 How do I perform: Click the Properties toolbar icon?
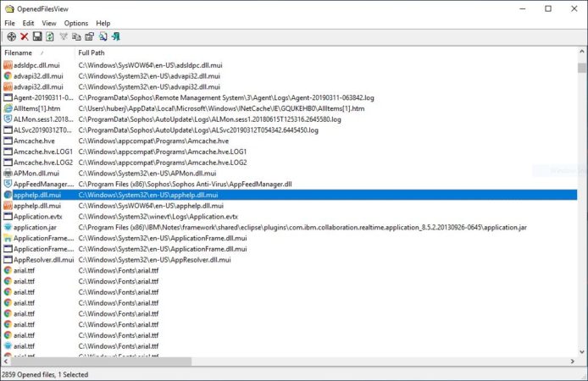(x=89, y=36)
